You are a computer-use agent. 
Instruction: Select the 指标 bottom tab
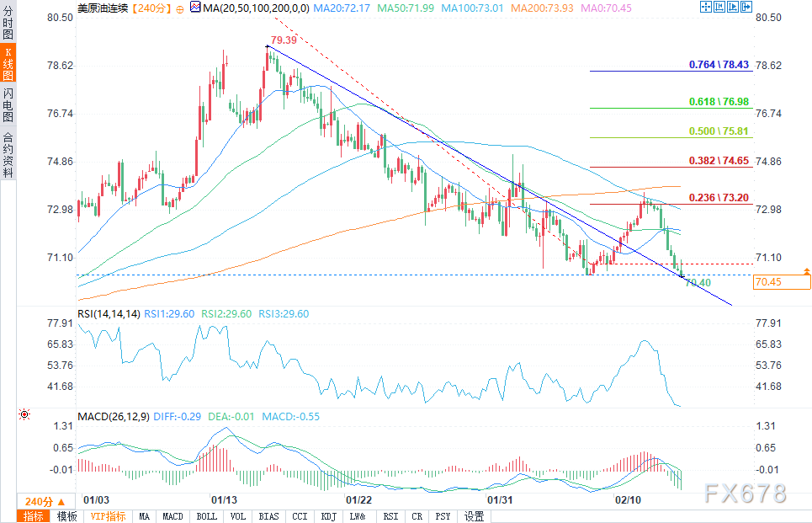point(34,516)
